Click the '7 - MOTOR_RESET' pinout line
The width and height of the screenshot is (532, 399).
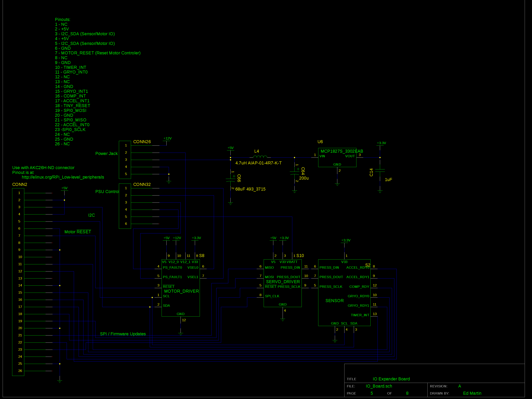click(98, 53)
